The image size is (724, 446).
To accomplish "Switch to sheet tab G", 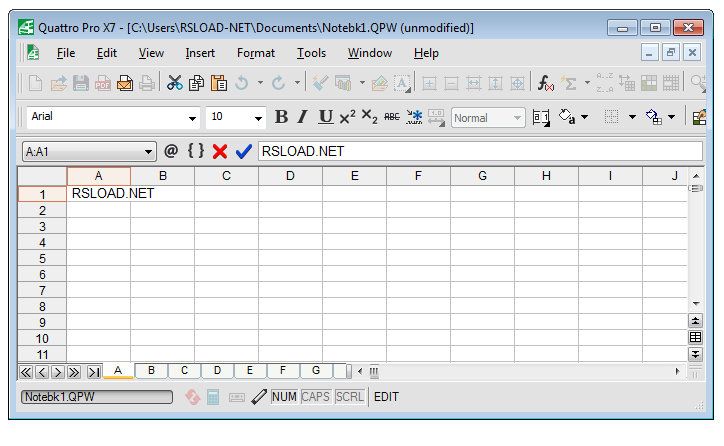I will (316, 370).
